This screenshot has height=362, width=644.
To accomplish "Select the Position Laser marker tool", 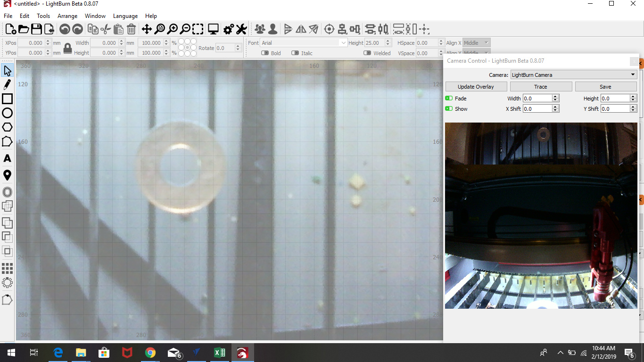I will click(7, 175).
